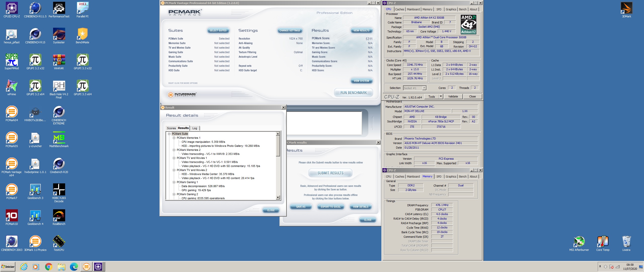
Task: Collapse PCMark TV and Movies 2 node
Action: tap(174, 170)
